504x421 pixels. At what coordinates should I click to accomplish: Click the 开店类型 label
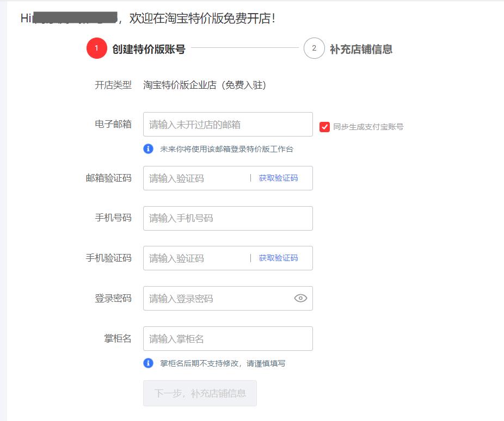click(x=113, y=85)
